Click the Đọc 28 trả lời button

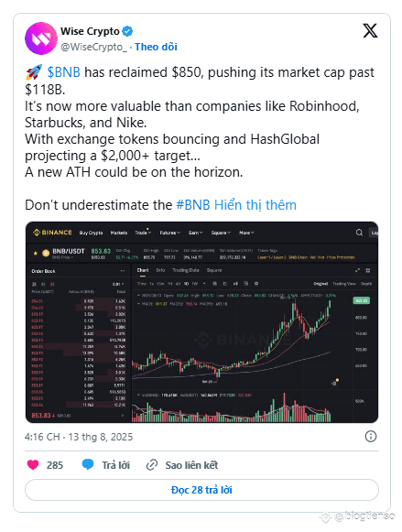[201, 490]
